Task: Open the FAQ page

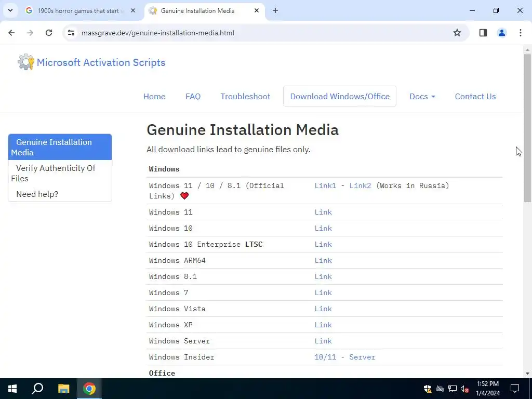Action: point(193,96)
